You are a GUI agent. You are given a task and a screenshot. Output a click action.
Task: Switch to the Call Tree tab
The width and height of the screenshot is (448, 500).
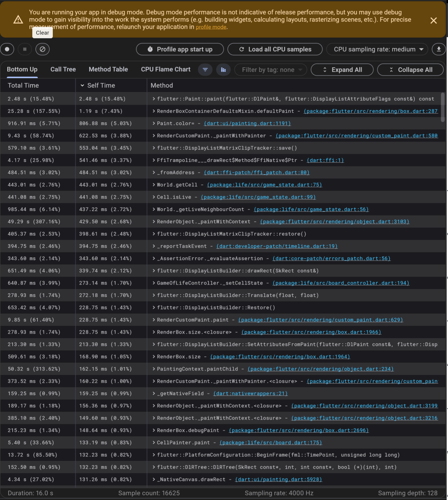pos(63,70)
